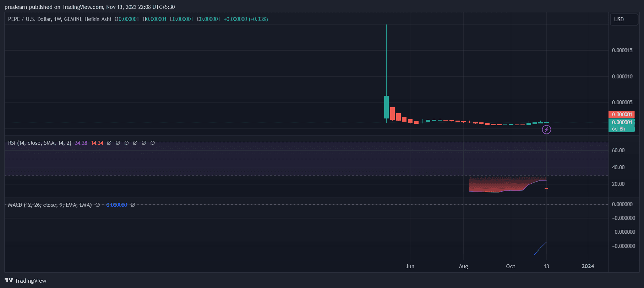
Task: Click the Jun label on time axis
Action: click(410, 266)
